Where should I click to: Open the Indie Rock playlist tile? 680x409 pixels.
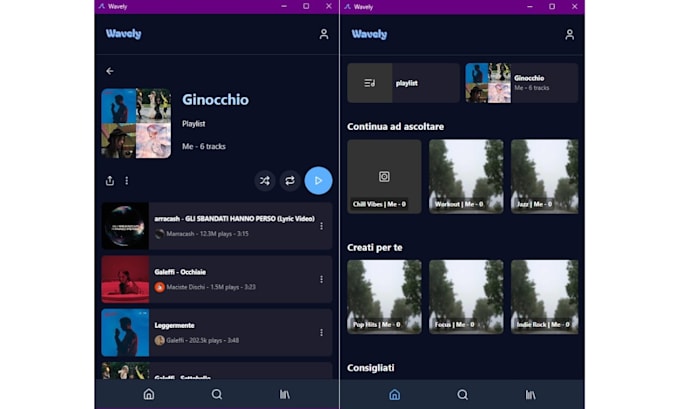click(x=545, y=297)
